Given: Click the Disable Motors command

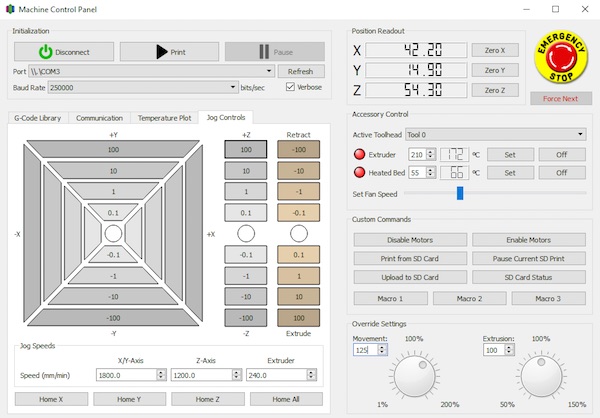Looking at the screenshot, I should pyautogui.click(x=410, y=240).
